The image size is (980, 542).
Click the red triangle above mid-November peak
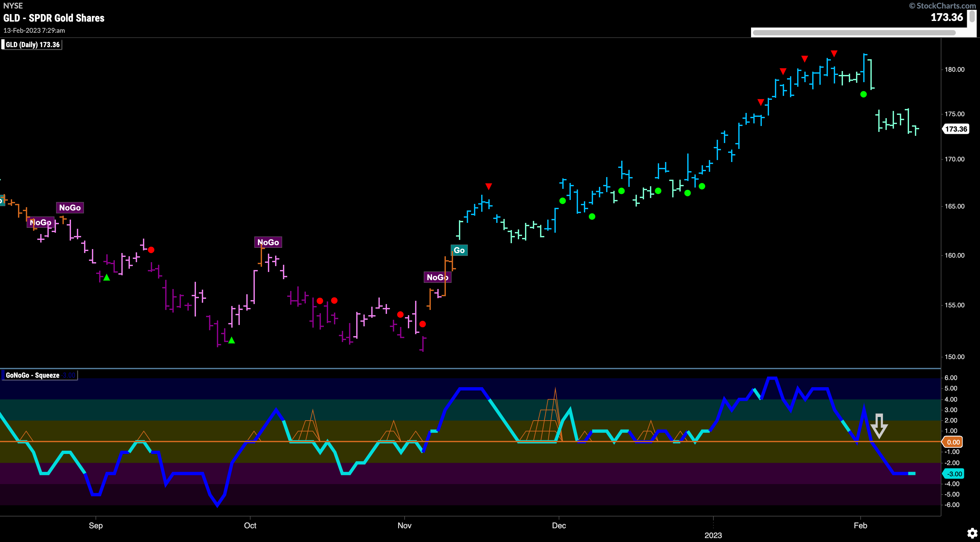click(488, 187)
